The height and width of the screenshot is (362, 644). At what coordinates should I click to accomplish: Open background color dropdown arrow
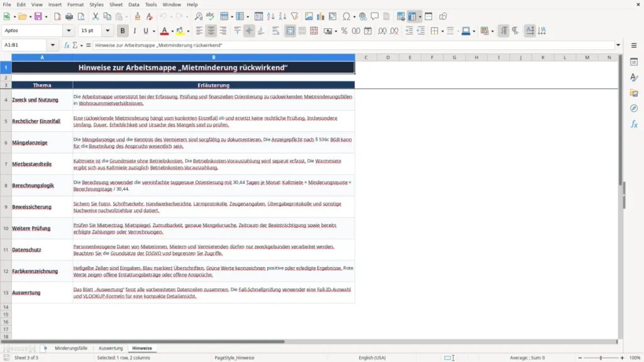(188, 31)
